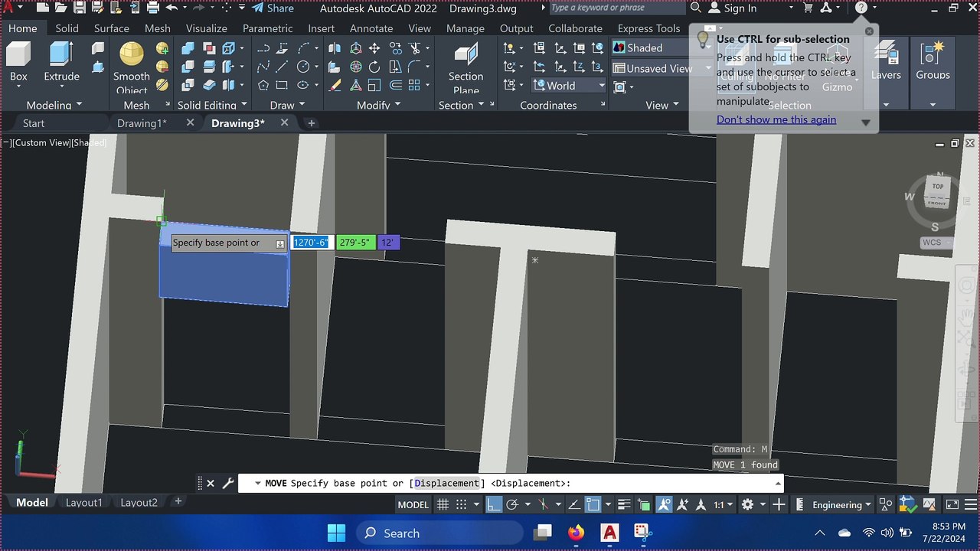The width and height of the screenshot is (980, 551).
Task: Expand the Modeling panel
Action: pos(54,105)
